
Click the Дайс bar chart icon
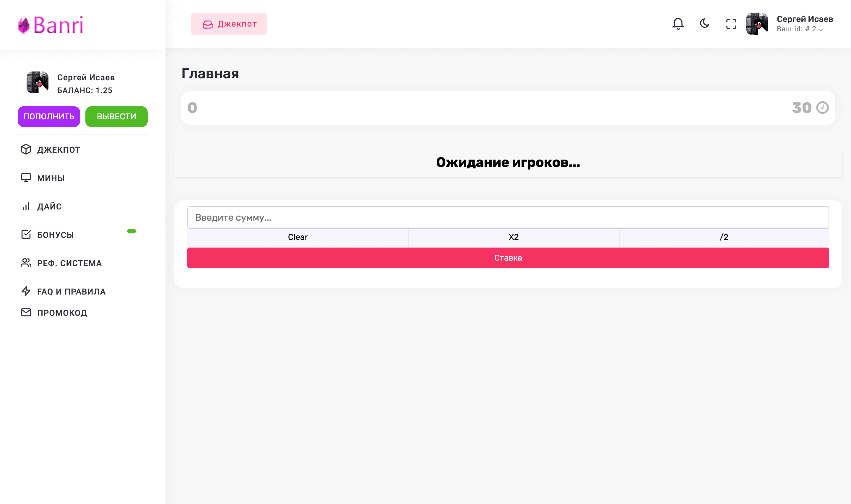tap(26, 206)
